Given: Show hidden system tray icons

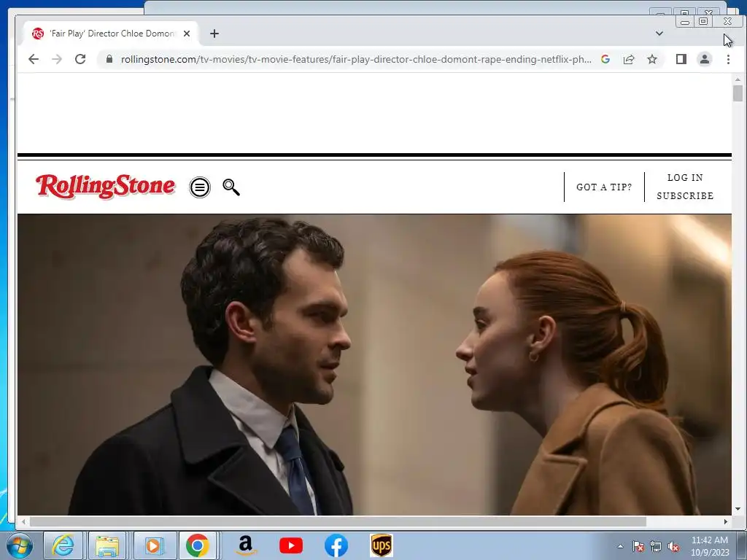Looking at the screenshot, I should click(620, 546).
